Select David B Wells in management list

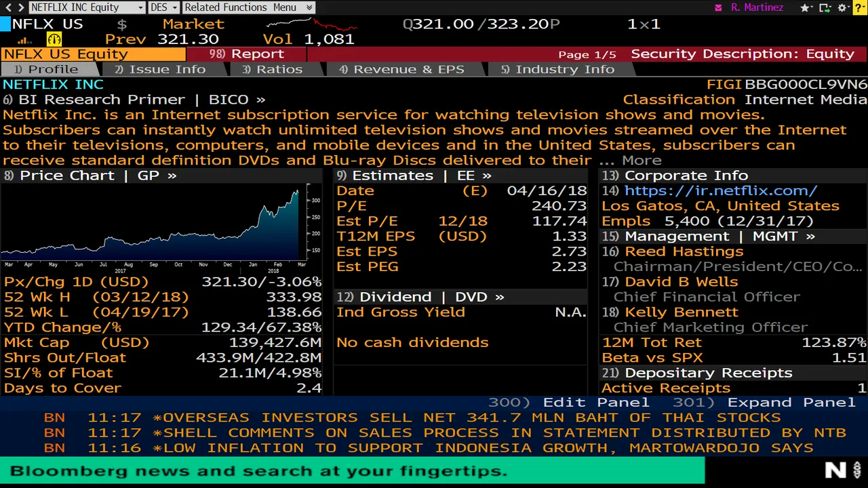(681, 282)
